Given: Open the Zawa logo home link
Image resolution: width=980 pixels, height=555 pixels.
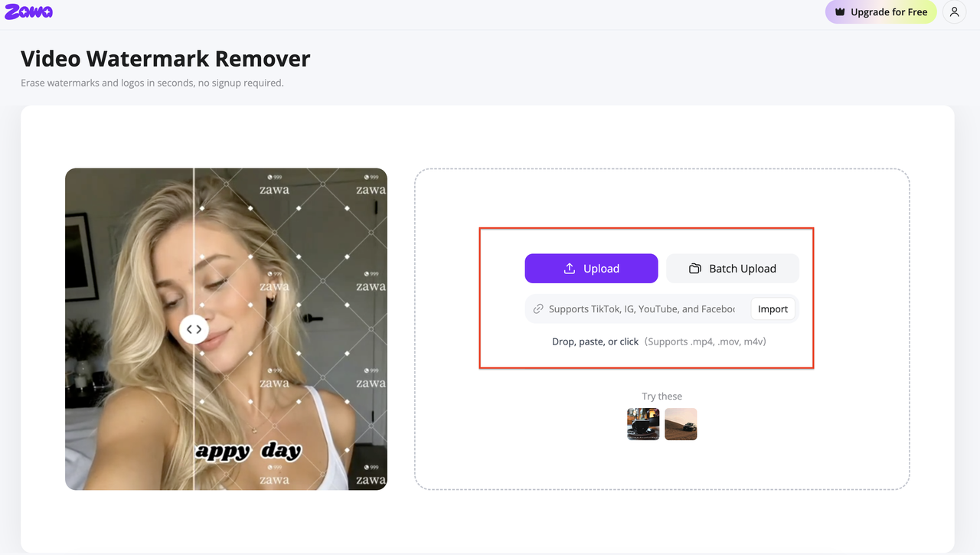Looking at the screenshot, I should click(28, 11).
